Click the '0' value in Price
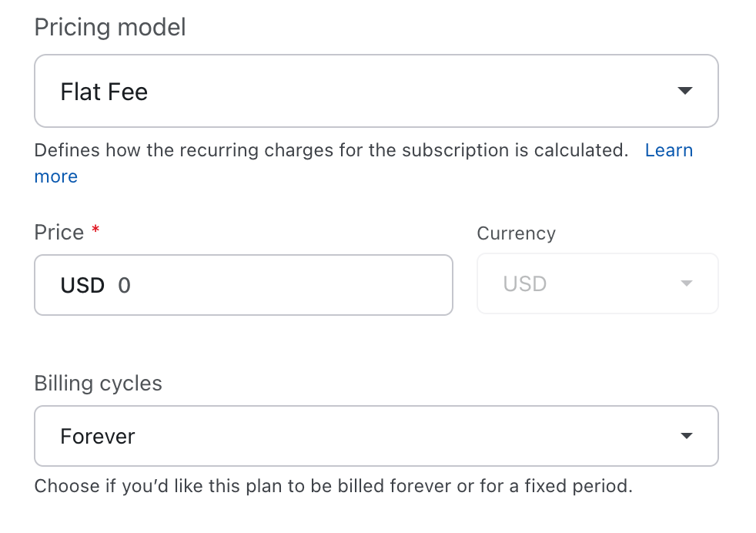Image resolution: width=756 pixels, height=533 pixels. tap(125, 286)
